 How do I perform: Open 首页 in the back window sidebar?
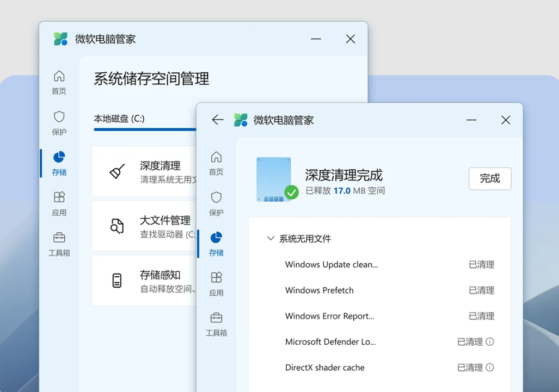coord(59,83)
